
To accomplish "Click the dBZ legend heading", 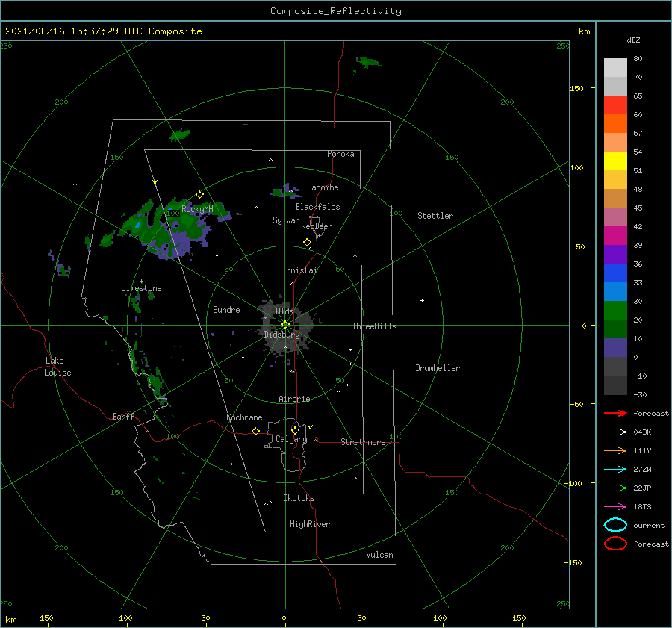I will (x=633, y=40).
